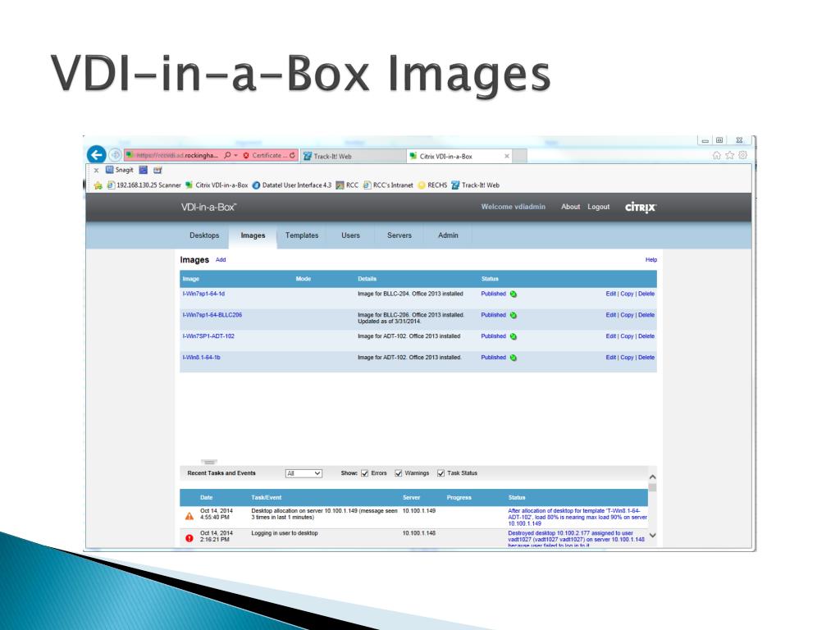
Task: Go back with the browser back arrow
Action: [97, 155]
